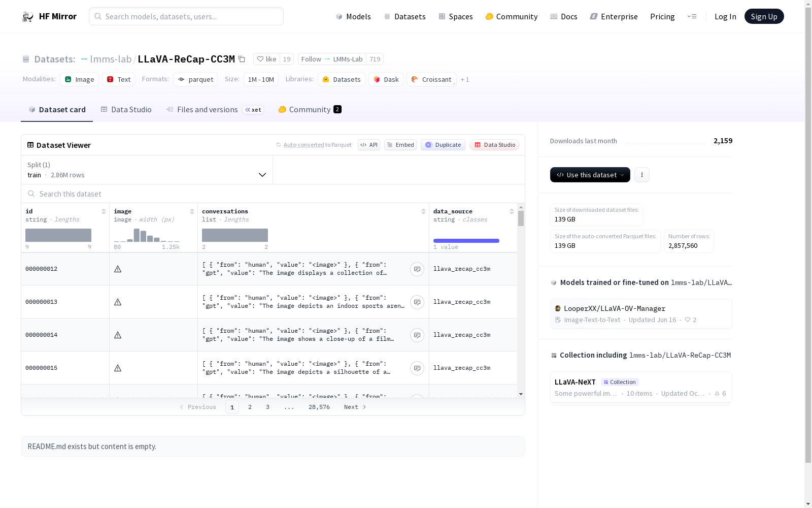Sort by the image column
812x508 pixels.
pyautogui.click(x=192, y=212)
